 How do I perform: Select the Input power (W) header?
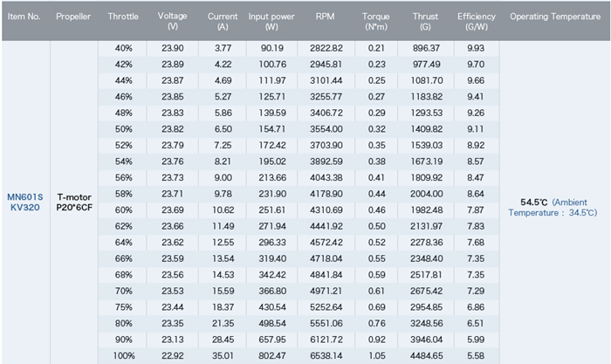tap(271, 21)
